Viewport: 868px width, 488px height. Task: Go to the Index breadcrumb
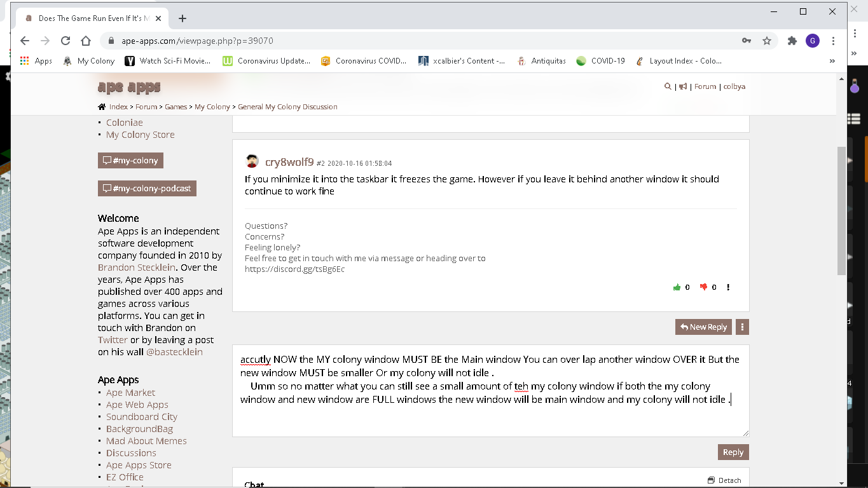coord(118,107)
